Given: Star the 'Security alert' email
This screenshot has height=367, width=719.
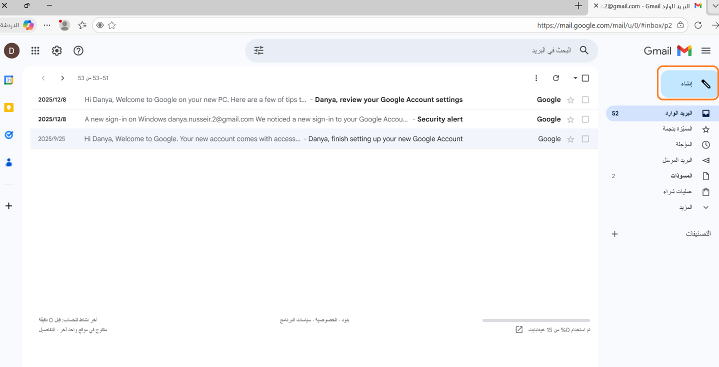Looking at the screenshot, I should pos(570,120).
